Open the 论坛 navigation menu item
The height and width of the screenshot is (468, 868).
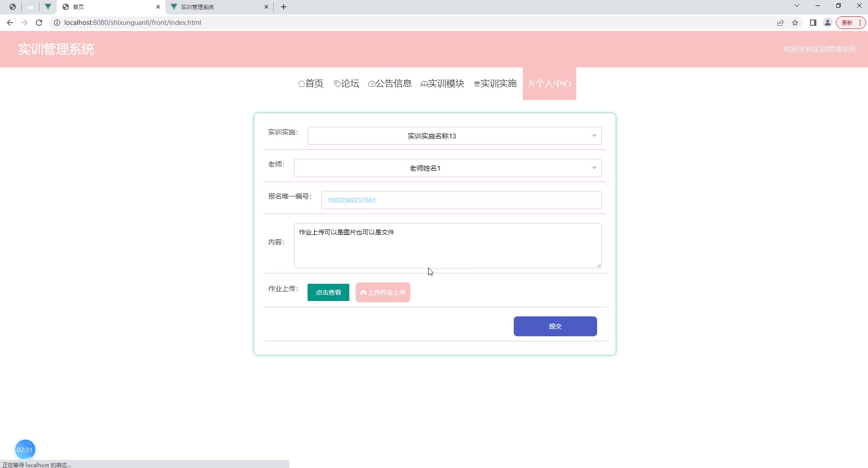[x=347, y=84]
